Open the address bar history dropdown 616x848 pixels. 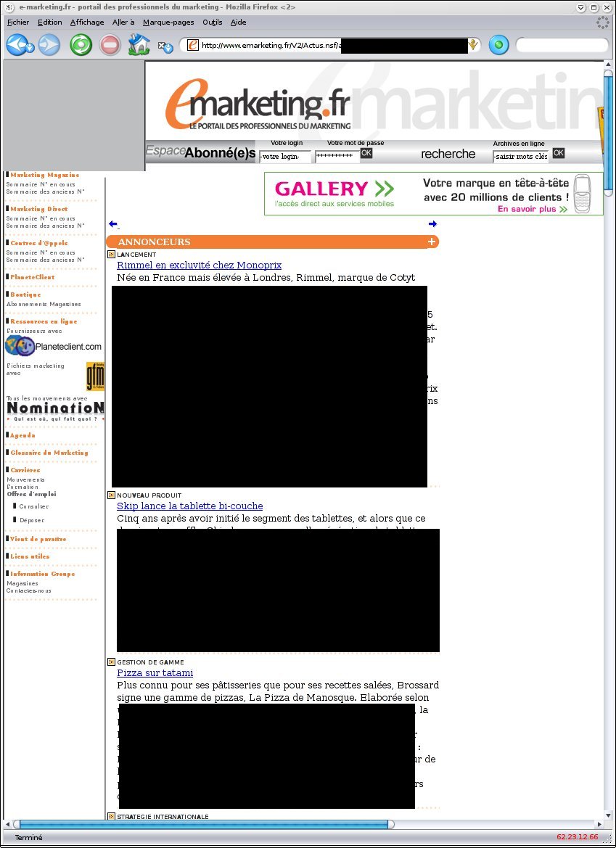[472, 45]
